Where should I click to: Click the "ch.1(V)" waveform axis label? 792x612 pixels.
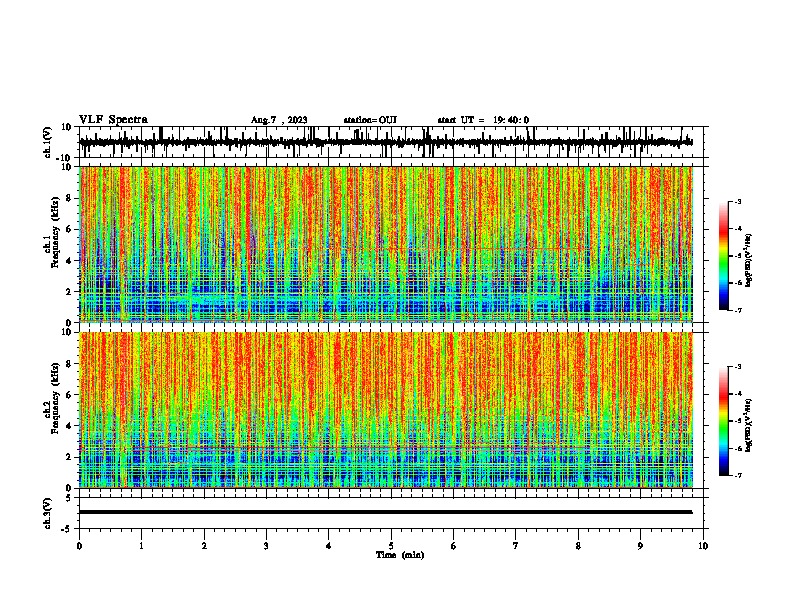point(48,142)
